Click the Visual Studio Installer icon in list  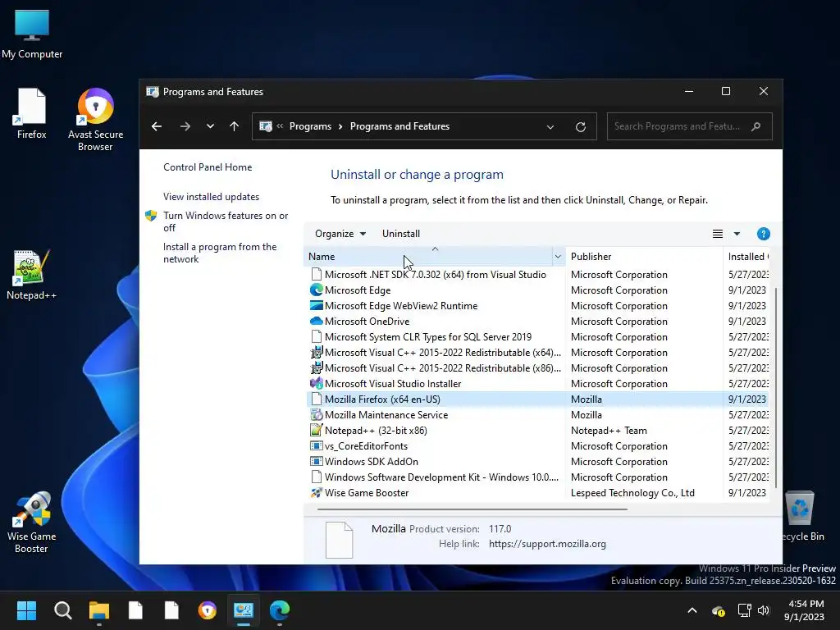pos(316,383)
